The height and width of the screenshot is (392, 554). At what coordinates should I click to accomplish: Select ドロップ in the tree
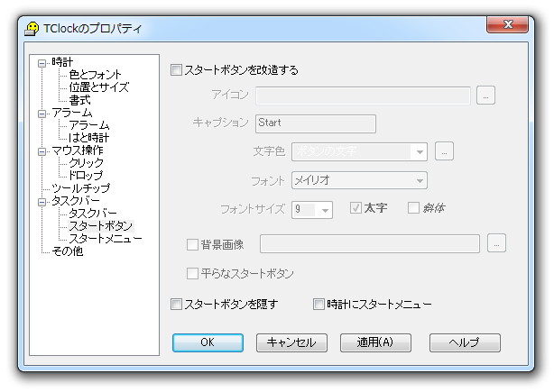tap(86, 176)
